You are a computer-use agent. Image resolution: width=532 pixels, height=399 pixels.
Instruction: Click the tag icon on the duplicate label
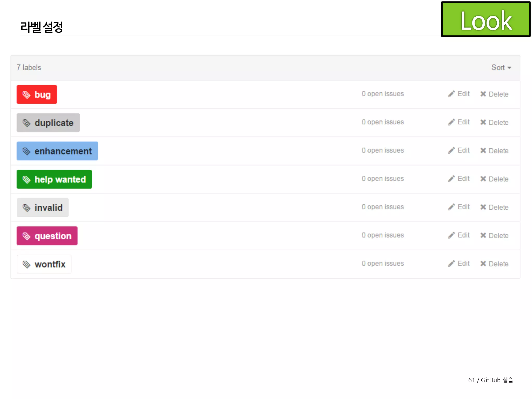tap(26, 123)
